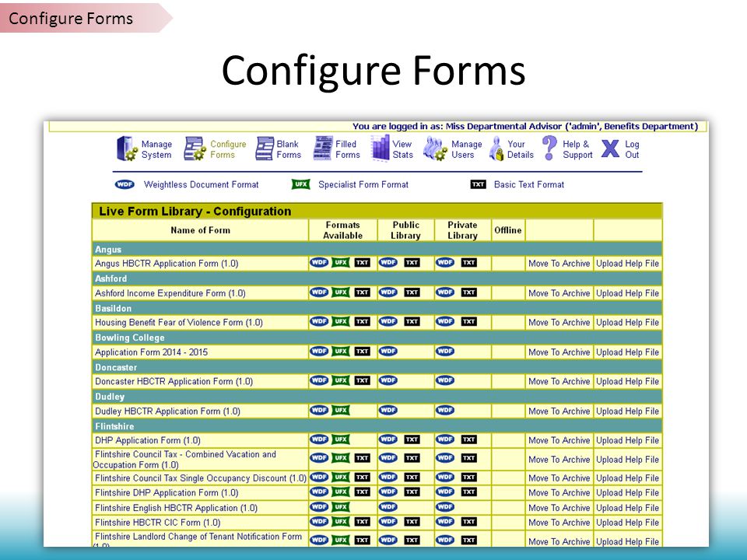The height and width of the screenshot is (560, 747).
Task: Click the Name of Form column header
Action: (200, 230)
